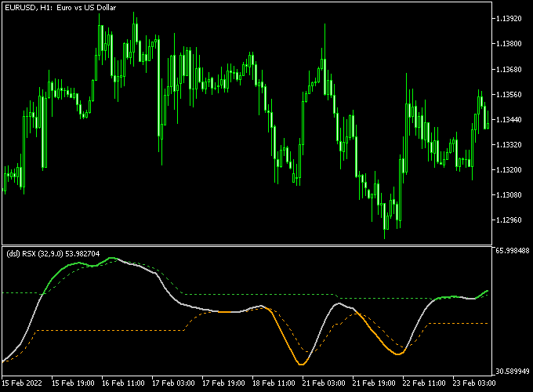Image resolution: width=533 pixels, height=392 pixels.
Task: Click price label 1.13440
Action: click(x=509, y=120)
